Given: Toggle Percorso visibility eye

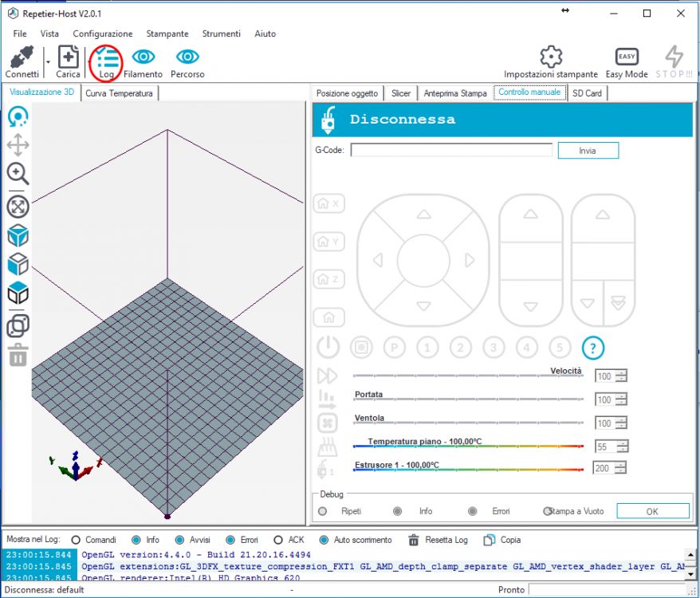Looking at the screenshot, I should click(x=187, y=57).
